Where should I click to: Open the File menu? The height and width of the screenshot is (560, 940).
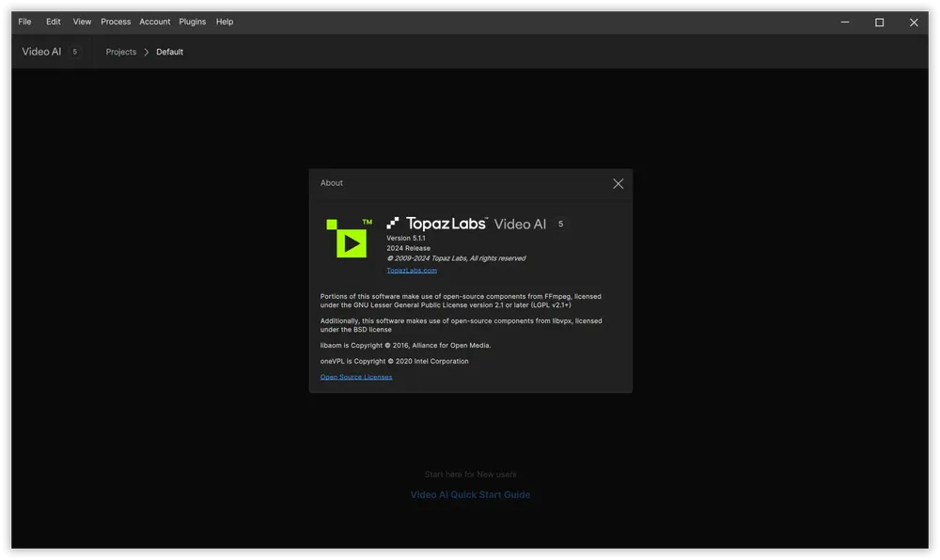coord(24,22)
